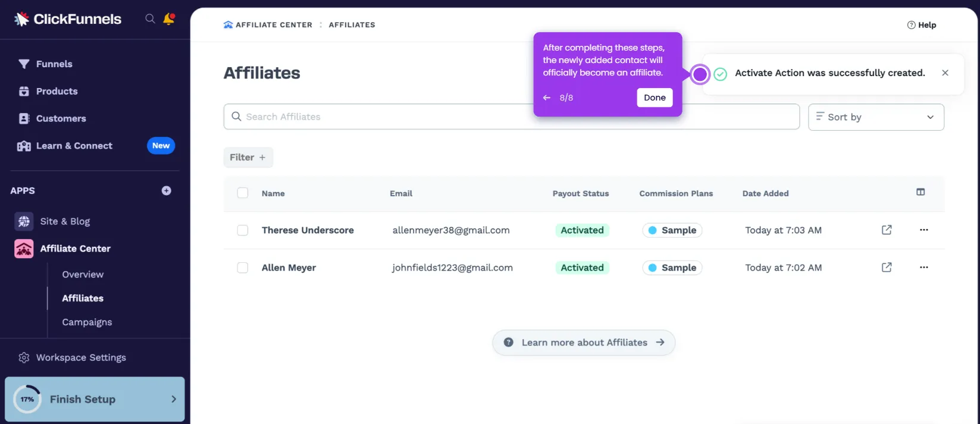The width and height of the screenshot is (980, 424).
Task: Open the Customers menu
Action: (x=61, y=118)
